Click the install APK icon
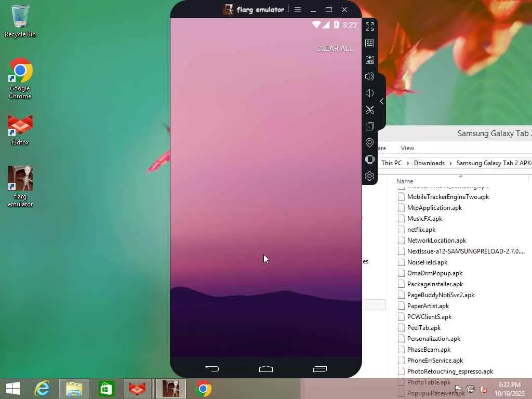 (x=369, y=60)
